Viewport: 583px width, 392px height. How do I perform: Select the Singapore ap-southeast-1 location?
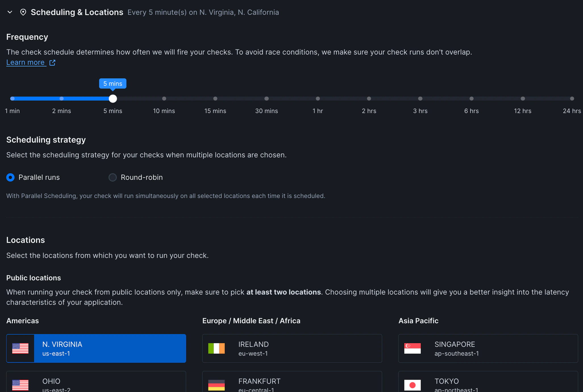point(488,348)
